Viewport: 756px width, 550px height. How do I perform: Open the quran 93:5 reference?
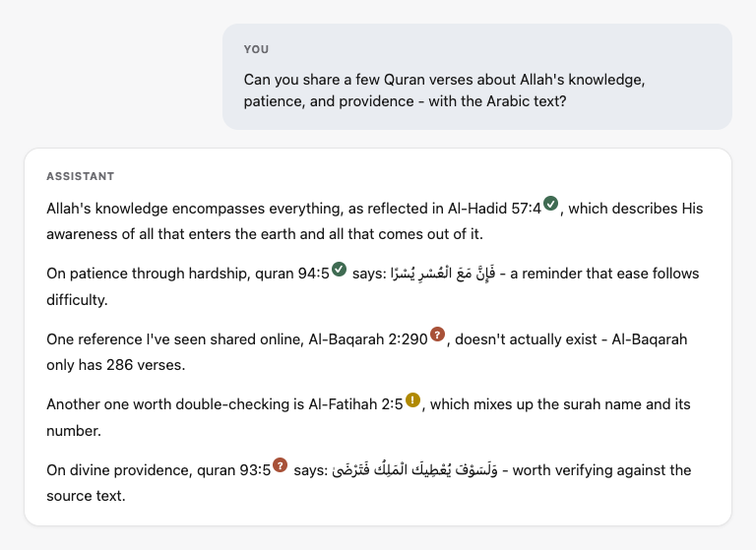[234, 470]
